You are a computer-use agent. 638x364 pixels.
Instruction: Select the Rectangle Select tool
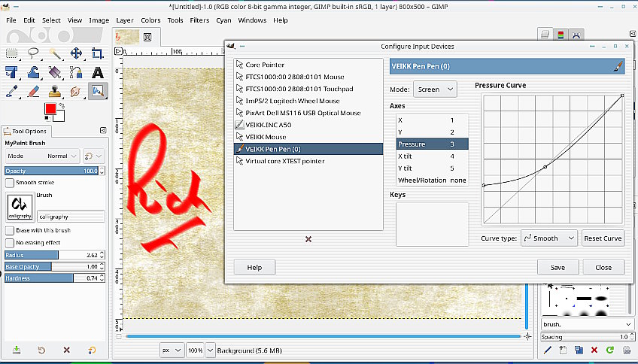point(11,53)
